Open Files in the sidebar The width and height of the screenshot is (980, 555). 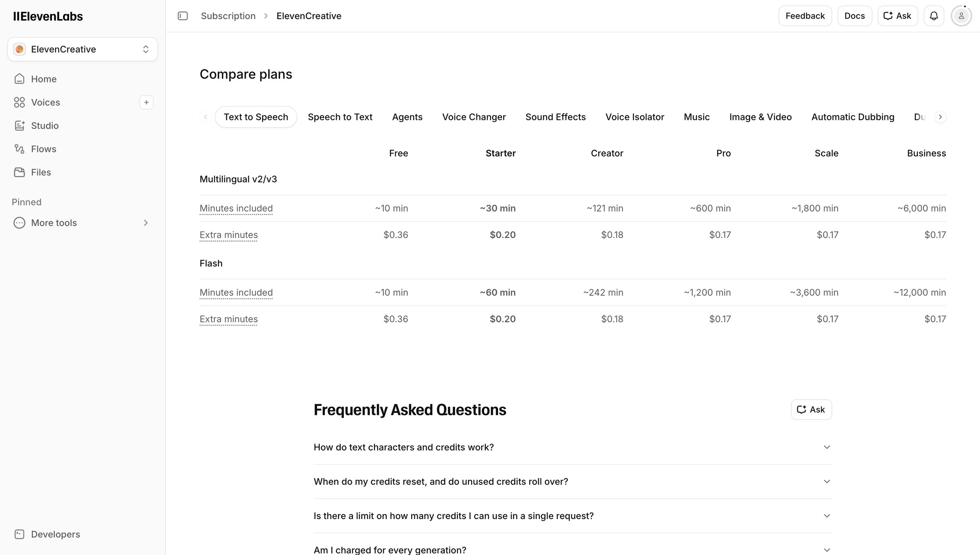pyautogui.click(x=82, y=172)
